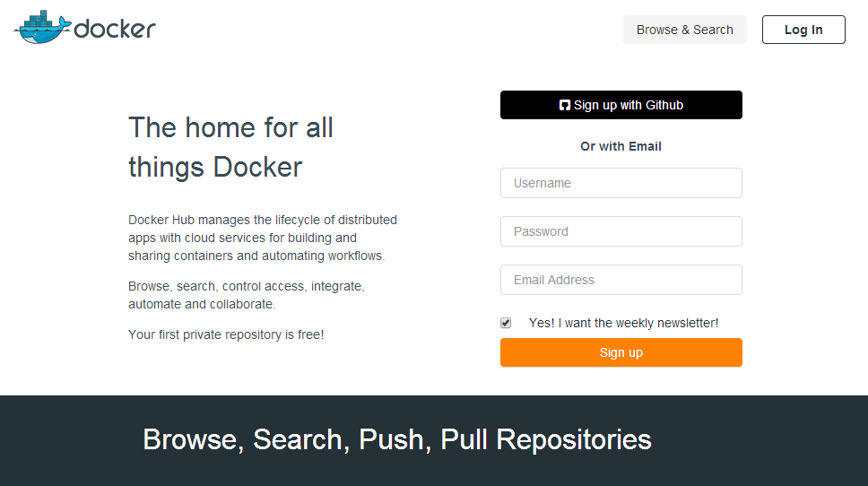The height and width of the screenshot is (486, 868).
Task: Focus the Username input field
Action: pos(621,183)
